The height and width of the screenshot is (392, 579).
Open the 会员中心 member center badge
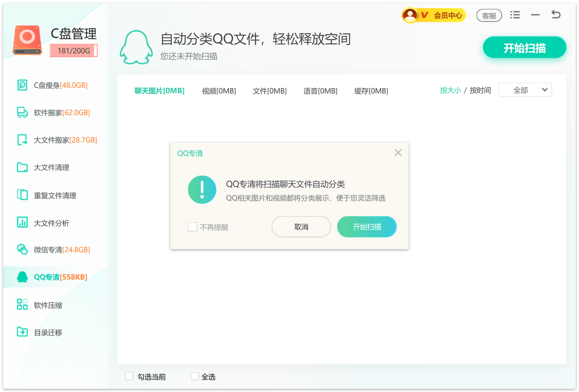433,15
